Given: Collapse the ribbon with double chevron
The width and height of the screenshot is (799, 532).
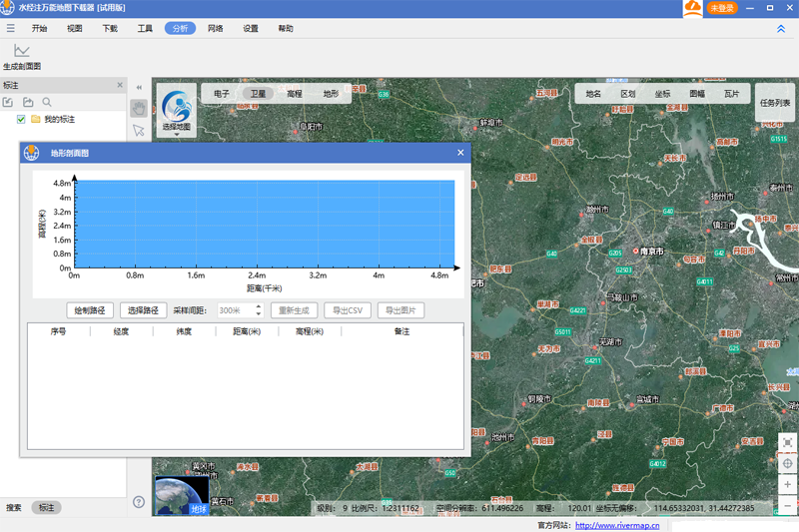Looking at the screenshot, I should [781, 29].
